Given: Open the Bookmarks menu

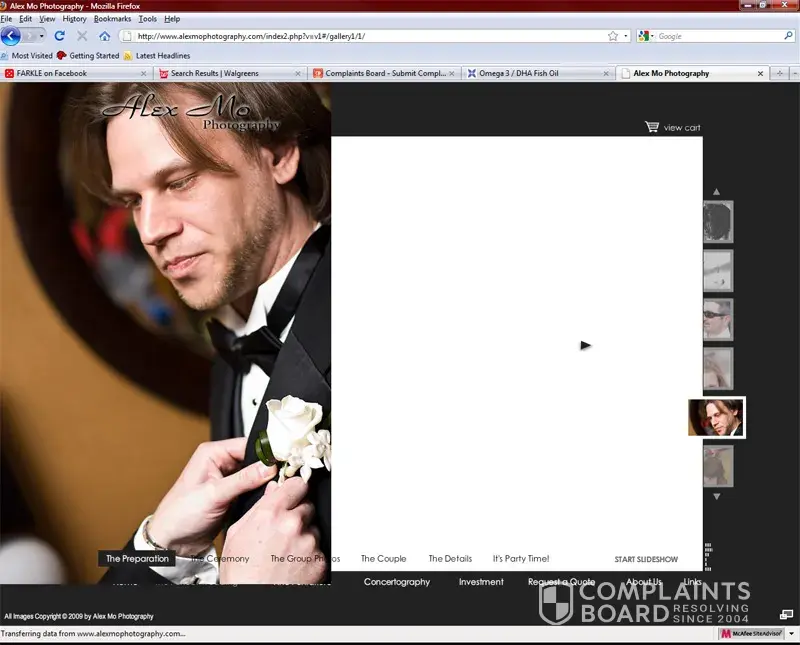Looking at the screenshot, I should 112,19.
